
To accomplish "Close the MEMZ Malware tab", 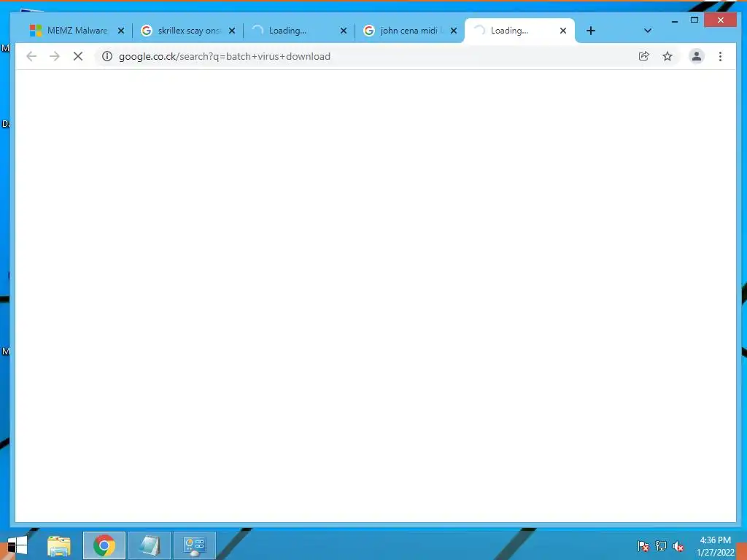I will tap(121, 31).
